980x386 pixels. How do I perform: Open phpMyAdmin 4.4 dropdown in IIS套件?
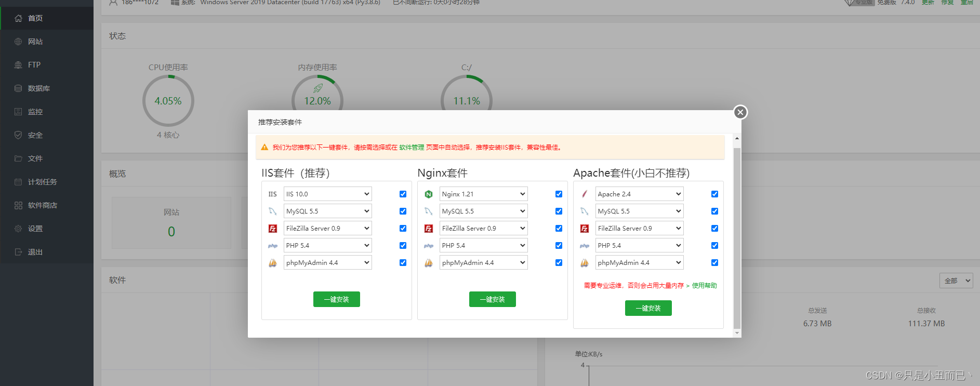(x=328, y=263)
